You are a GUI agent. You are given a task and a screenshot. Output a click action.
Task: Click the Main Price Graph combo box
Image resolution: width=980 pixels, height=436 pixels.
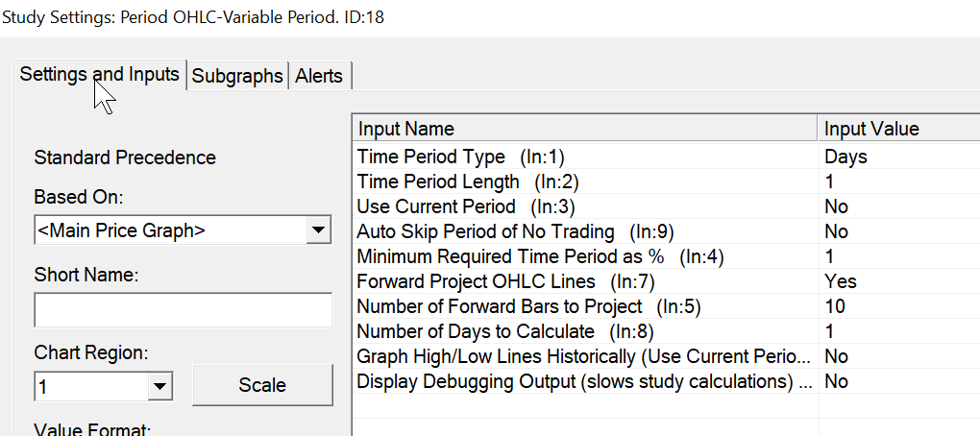click(x=168, y=230)
